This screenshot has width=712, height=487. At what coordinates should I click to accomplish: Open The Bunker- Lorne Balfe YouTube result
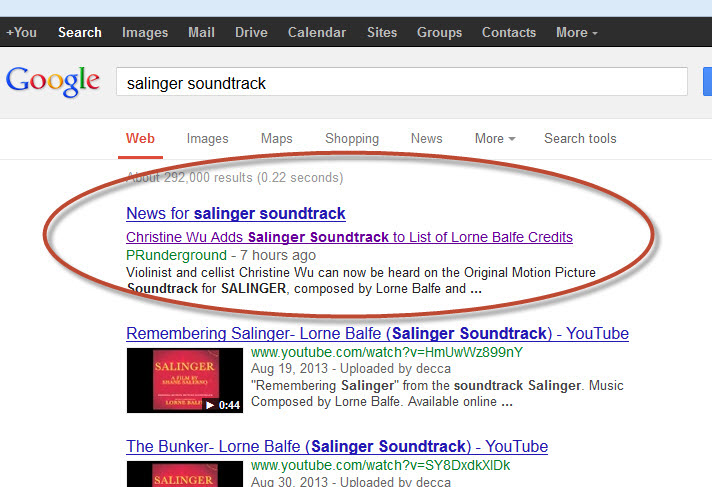click(x=337, y=447)
